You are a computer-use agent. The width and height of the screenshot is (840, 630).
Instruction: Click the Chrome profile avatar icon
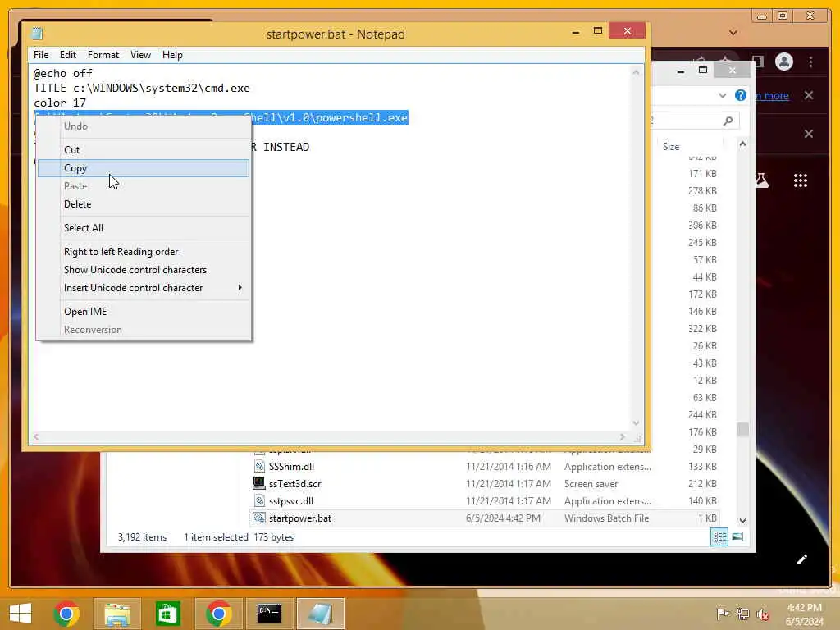tap(783, 62)
